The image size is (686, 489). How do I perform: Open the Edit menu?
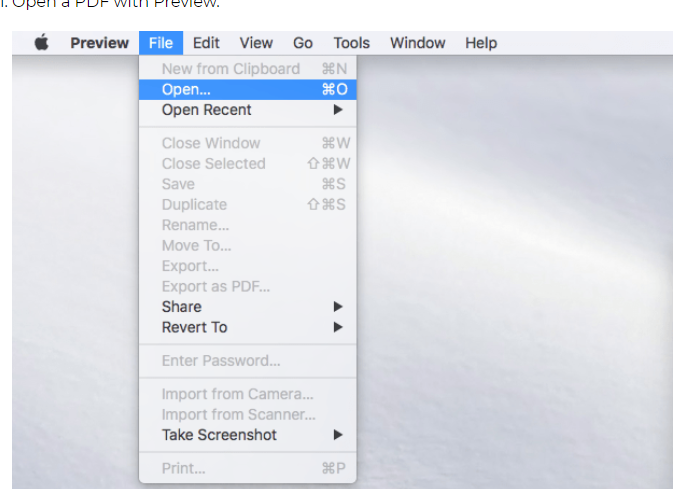pos(206,43)
